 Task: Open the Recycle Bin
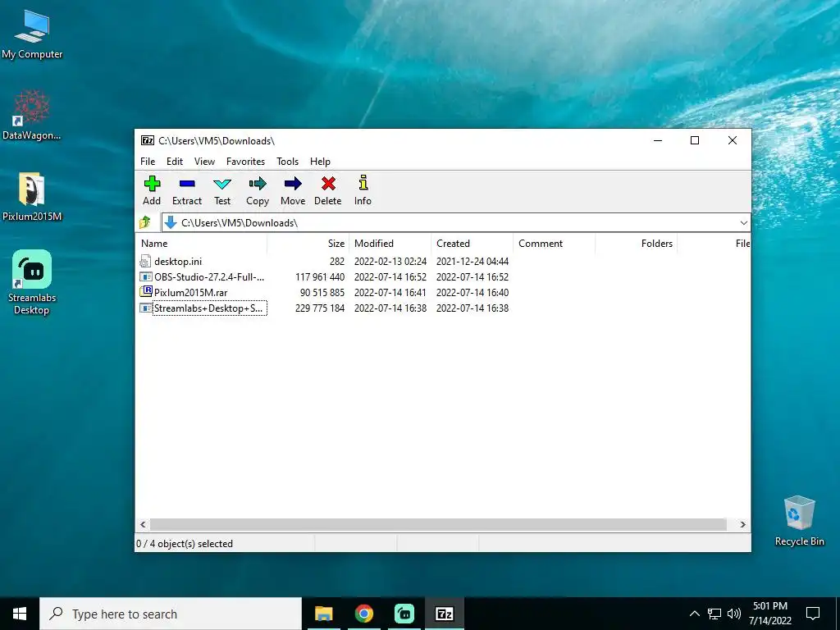coord(799,521)
